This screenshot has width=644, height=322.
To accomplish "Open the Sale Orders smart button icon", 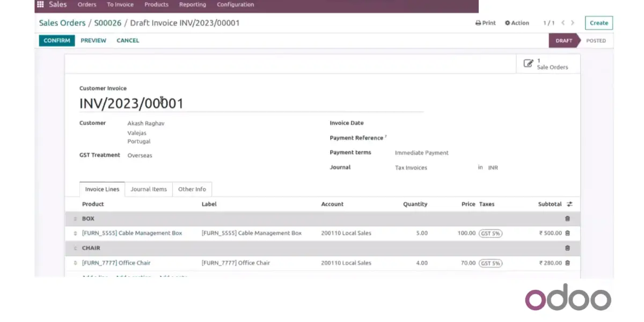I will tap(529, 63).
